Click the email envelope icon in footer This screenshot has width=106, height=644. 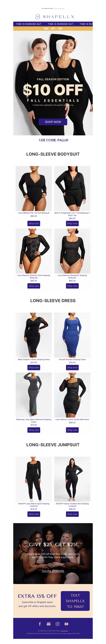[x=49, y=624]
